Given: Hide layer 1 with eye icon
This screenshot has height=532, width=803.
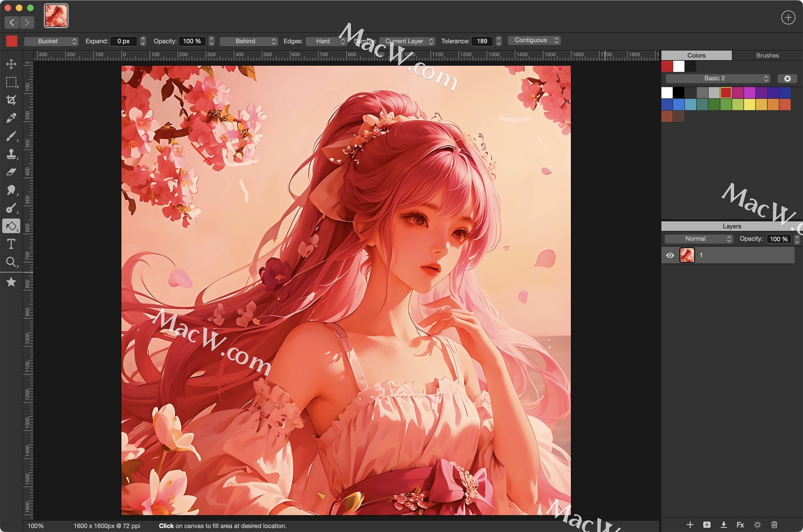Looking at the screenshot, I should (x=670, y=255).
